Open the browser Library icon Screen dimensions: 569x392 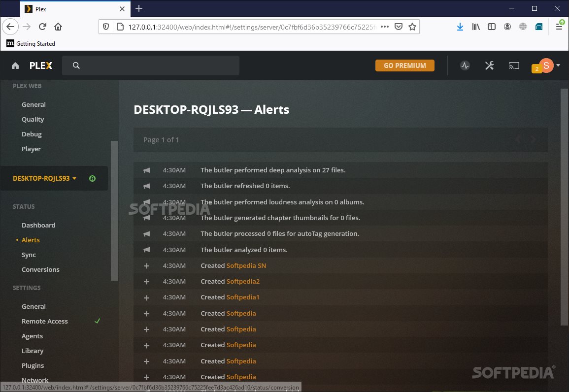pyautogui.click(x=476, y=27)
